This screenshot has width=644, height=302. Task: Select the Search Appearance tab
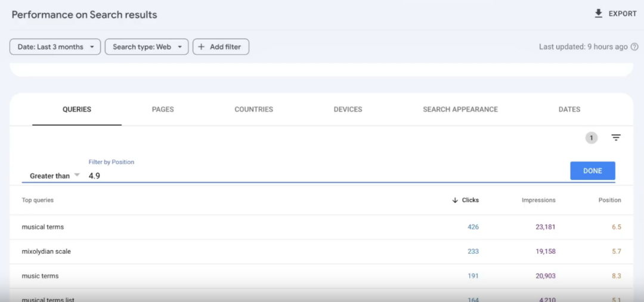(x=460, y=110)
